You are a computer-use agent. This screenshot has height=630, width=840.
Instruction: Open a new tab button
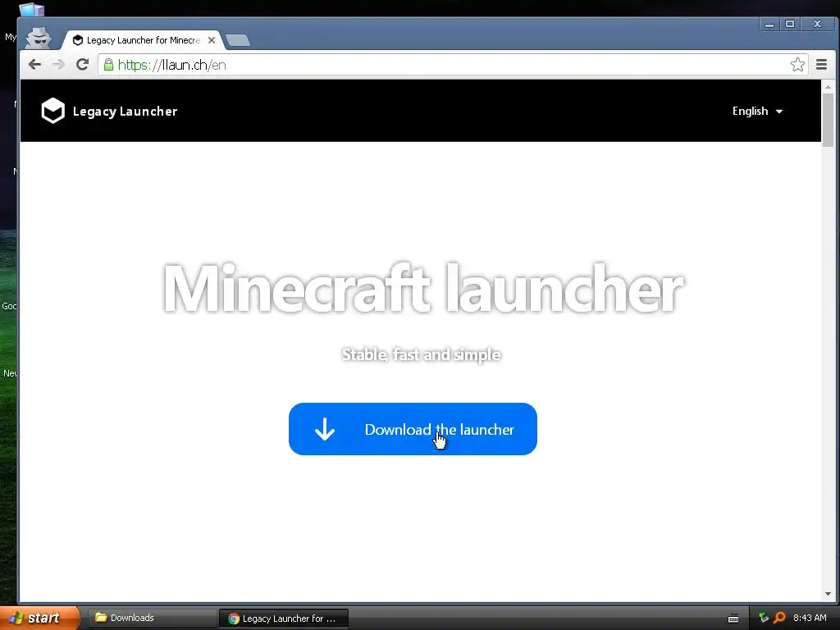(238, 40)
